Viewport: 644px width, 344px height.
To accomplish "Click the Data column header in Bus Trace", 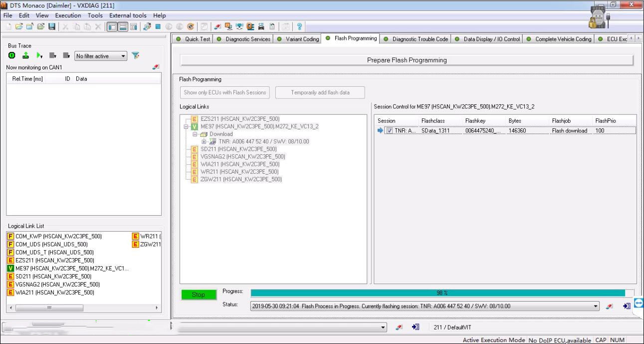I will coord(81,79).
